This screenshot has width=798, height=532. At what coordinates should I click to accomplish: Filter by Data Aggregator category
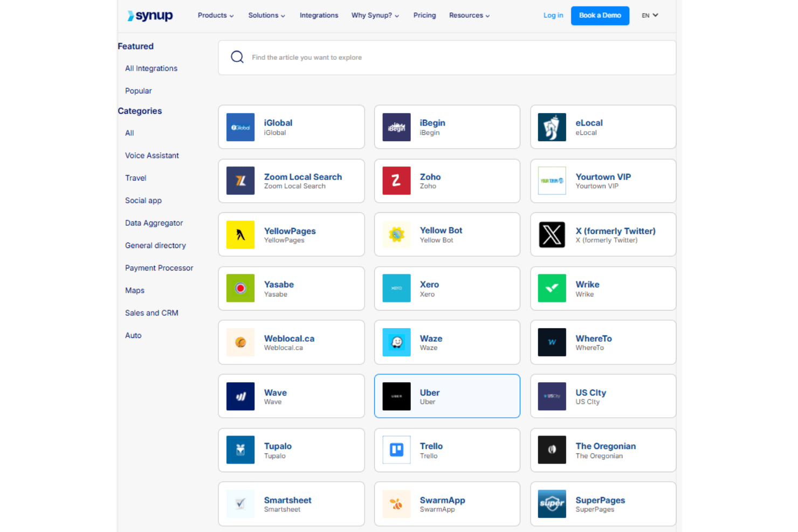point(154,223)
